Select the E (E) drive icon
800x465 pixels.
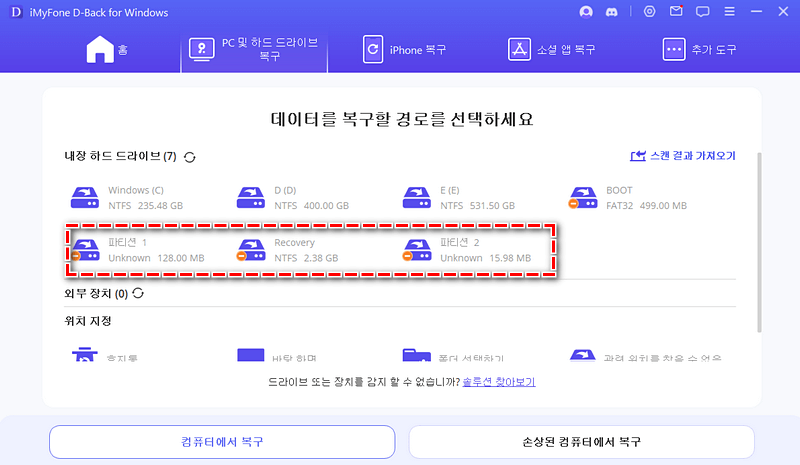417,198
